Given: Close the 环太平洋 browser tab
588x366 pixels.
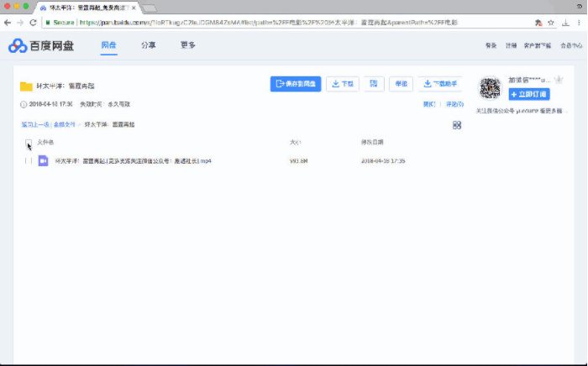Looking at the screenshot, I should (x=134, y=8).
